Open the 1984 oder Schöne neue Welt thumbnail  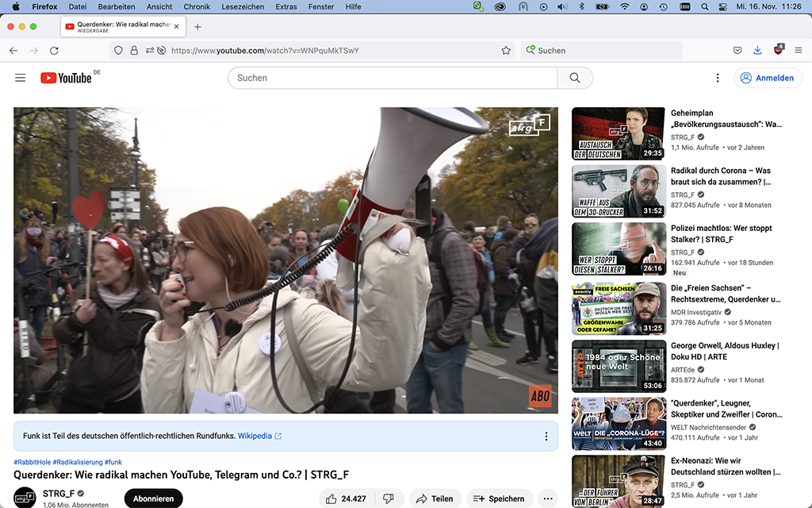pos(619,366)
